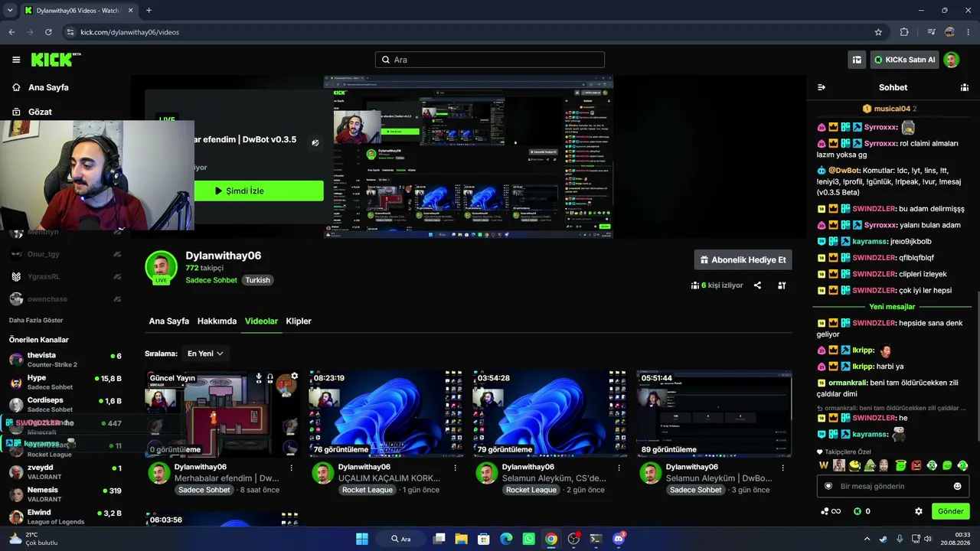
Task: Select the Videolar tab
Action: 261,321
